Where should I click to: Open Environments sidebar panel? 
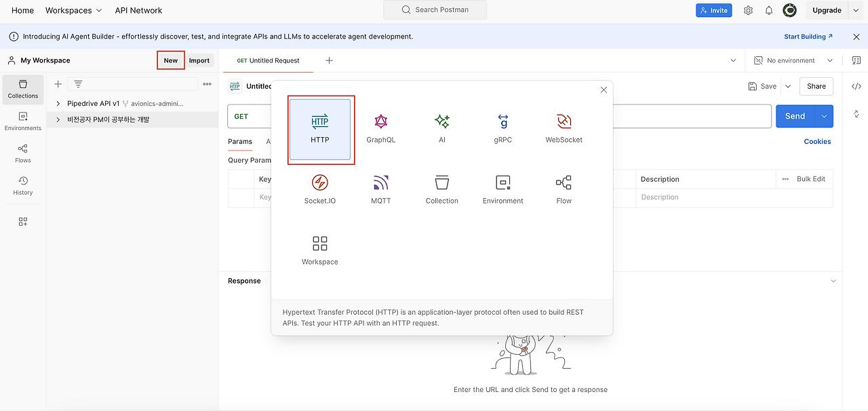(23, 121)
